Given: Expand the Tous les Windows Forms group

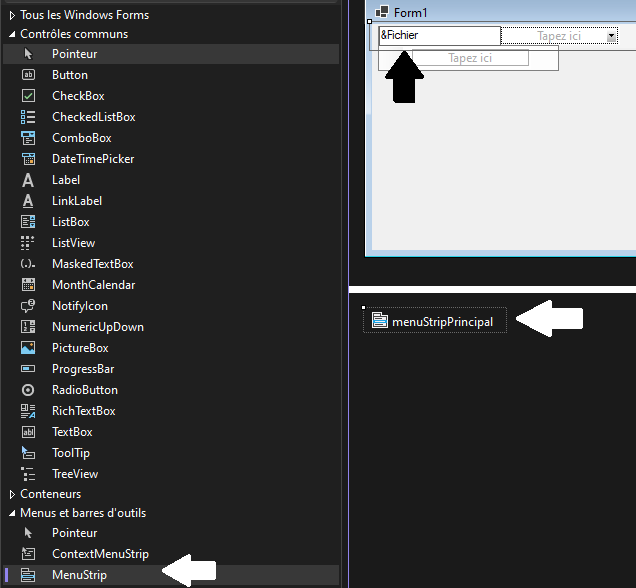Looking at the screenshot, I should click(x=12, y=15).
